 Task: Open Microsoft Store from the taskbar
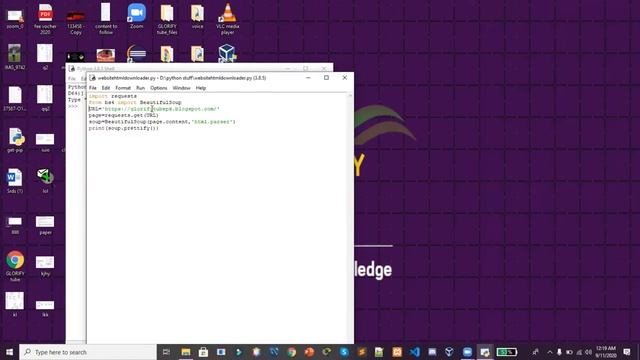(x=203, y=352)
